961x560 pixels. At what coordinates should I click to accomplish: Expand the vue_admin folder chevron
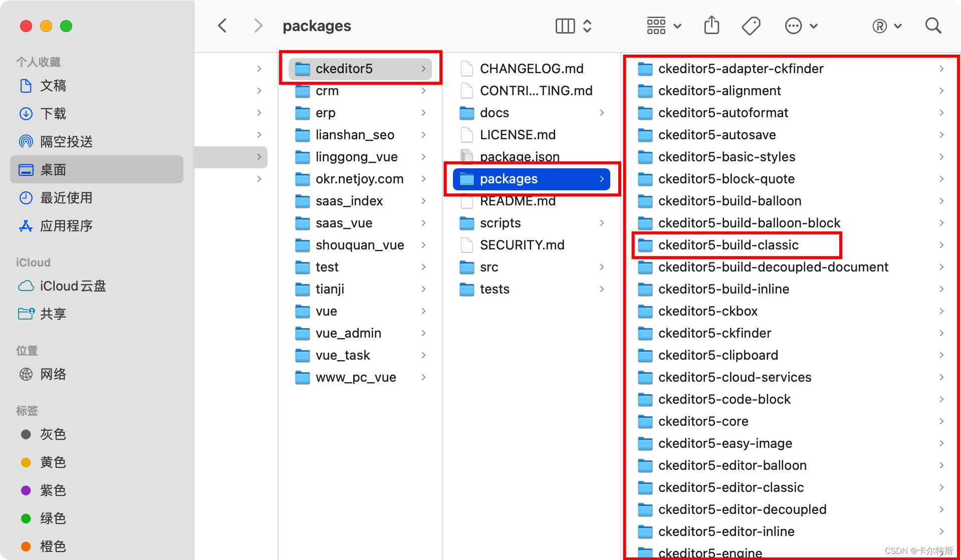(423, 333)
